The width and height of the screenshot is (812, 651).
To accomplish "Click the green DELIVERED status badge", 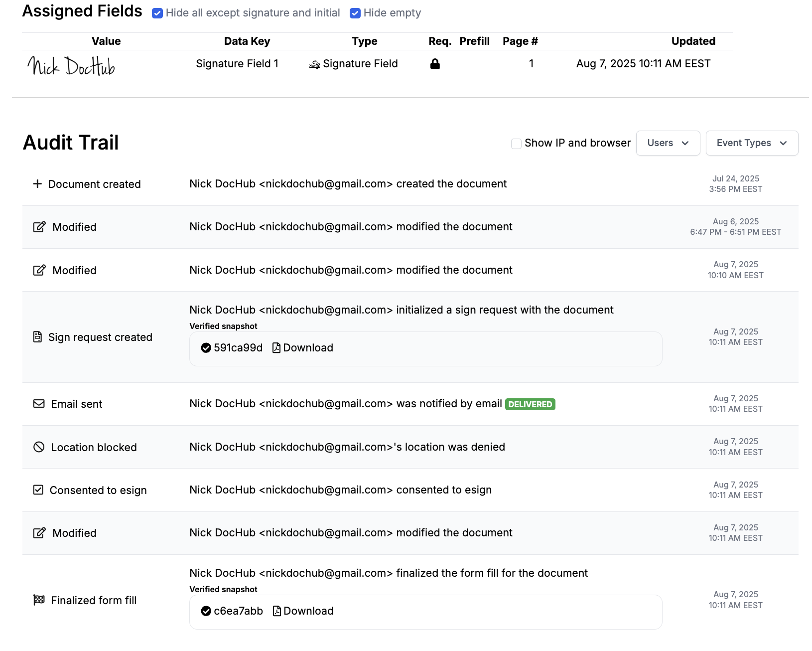I will [x=530, y=404].
